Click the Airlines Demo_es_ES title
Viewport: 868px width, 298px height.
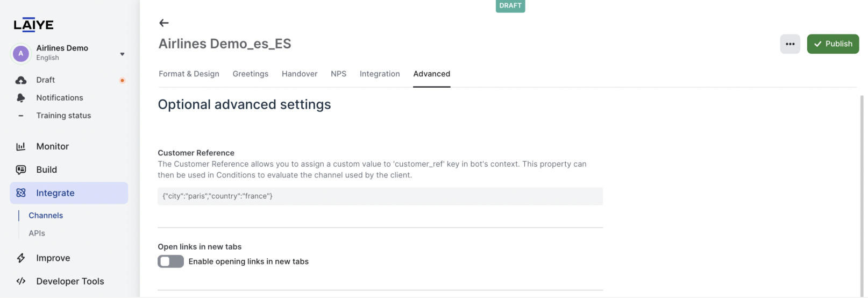[225, 44]
